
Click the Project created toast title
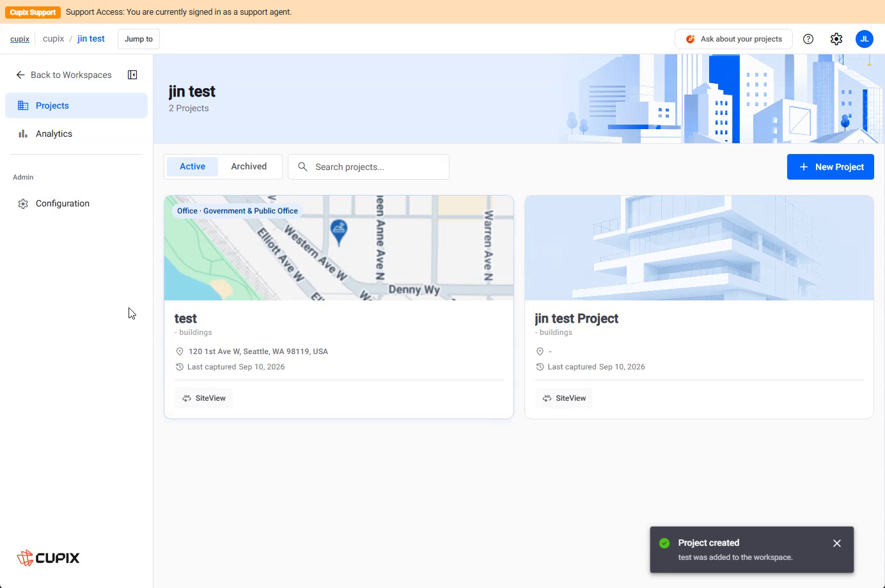point(709,543)
